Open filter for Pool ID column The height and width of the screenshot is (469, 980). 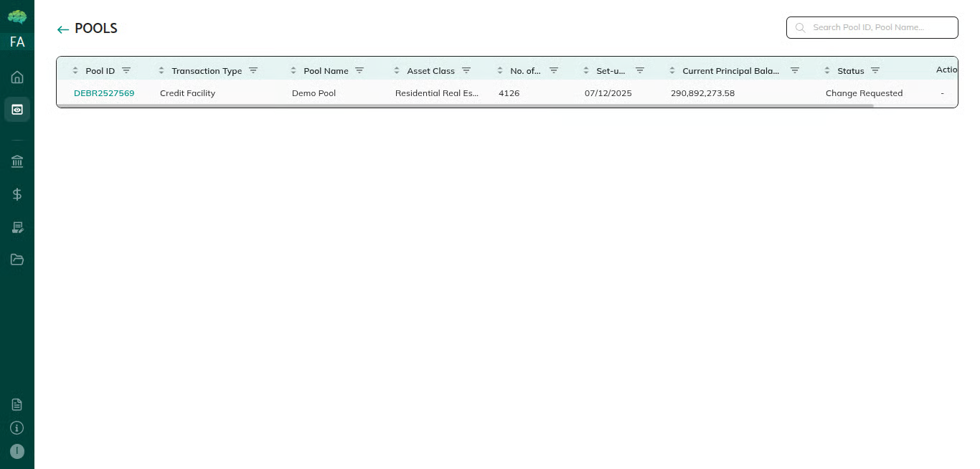[126, 70]
